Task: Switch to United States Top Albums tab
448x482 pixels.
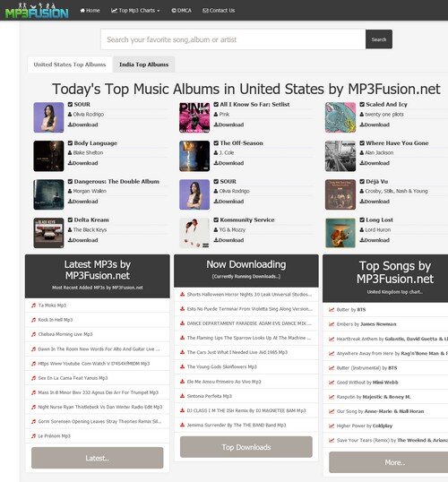Action: click(x=70, y=65)
